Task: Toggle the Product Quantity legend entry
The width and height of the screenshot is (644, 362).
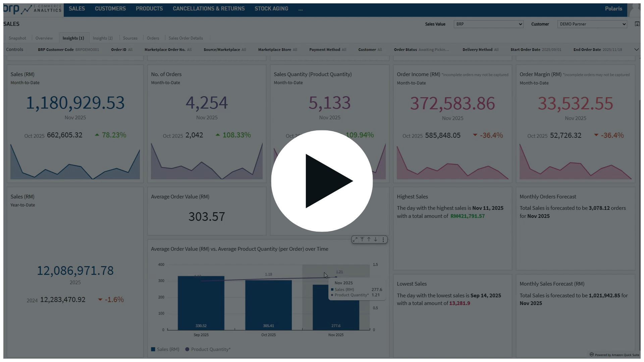Action: click(208, 349)
